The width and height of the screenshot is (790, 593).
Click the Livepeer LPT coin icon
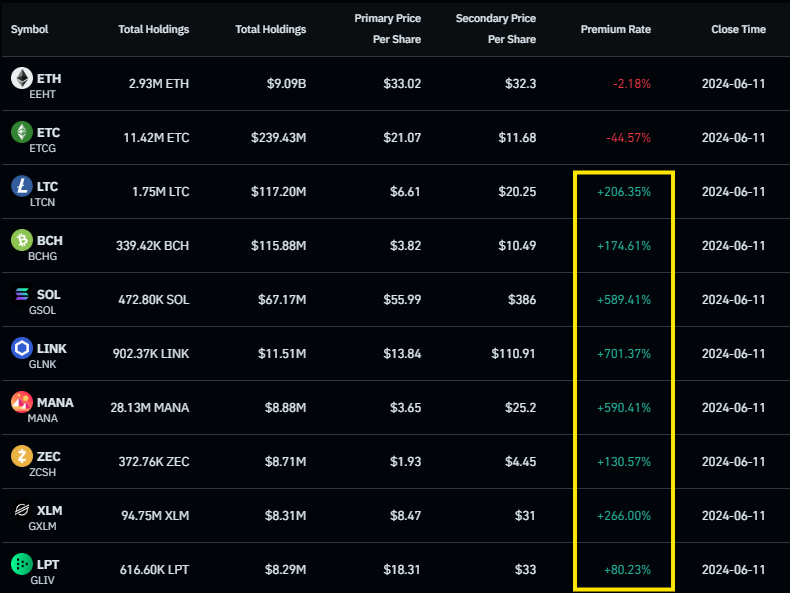[x=22, y=564]
